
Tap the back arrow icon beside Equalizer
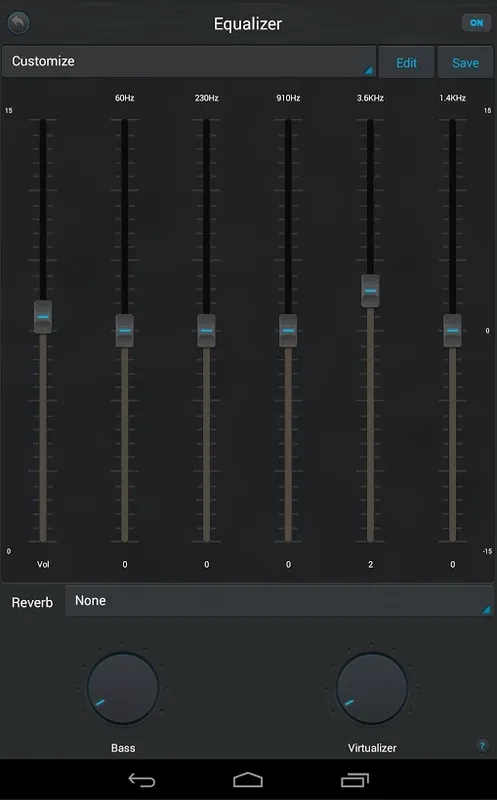pyautogui.click(x=18, y=23)
